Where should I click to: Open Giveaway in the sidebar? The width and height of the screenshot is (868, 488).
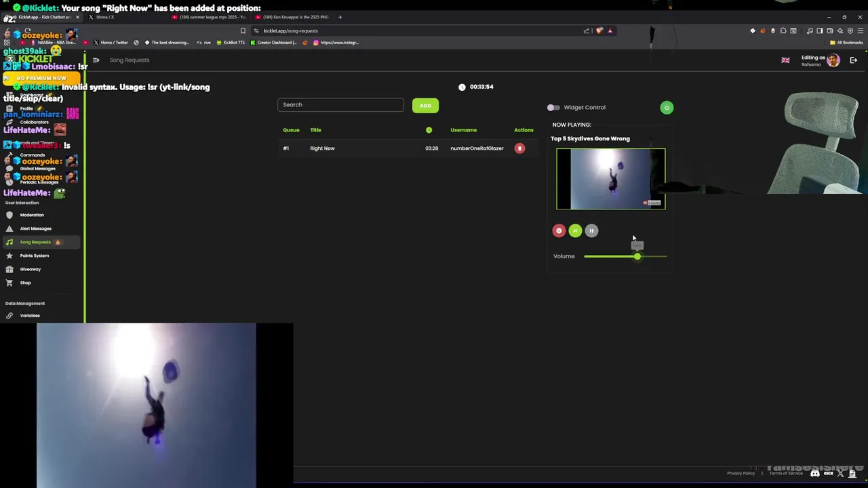[30, 269]
